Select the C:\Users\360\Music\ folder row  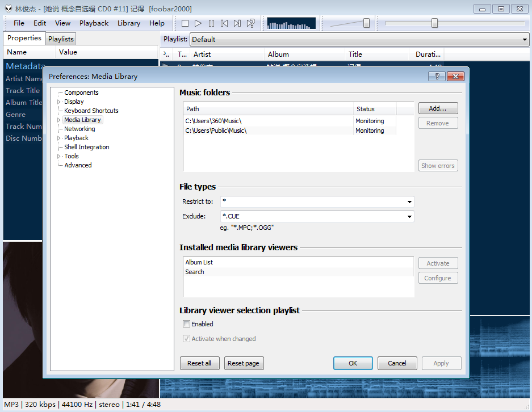coord(290,121)
